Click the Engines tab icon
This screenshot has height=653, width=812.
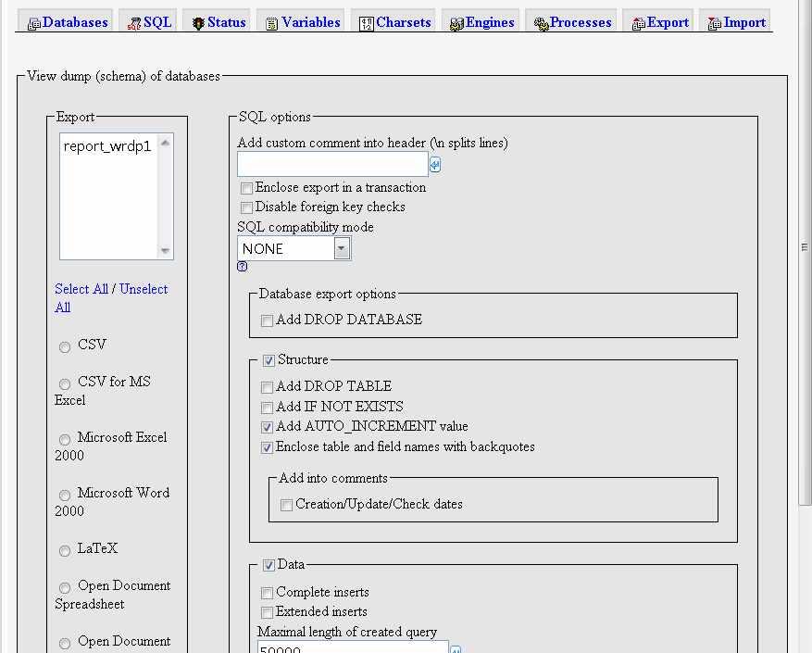(456, 24)
